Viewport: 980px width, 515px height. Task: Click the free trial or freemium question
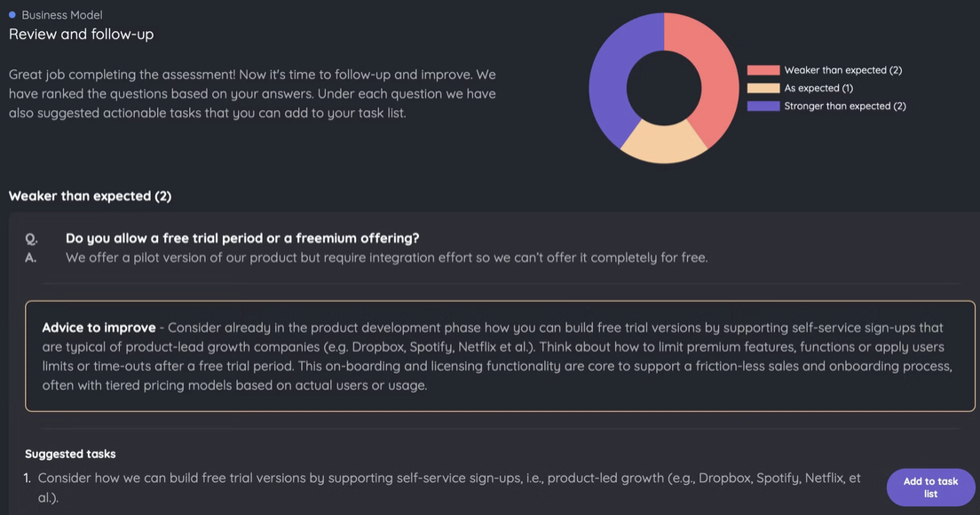tap(242, 238)
